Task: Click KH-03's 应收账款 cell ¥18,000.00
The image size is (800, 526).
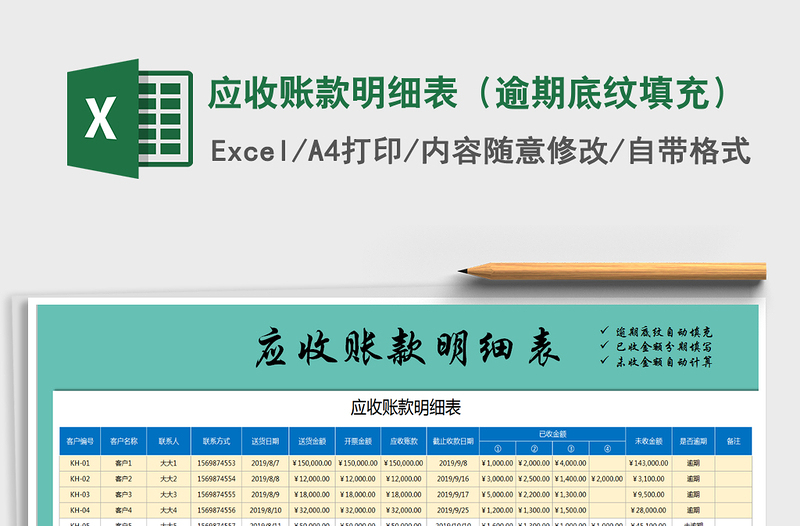Action: click(404, 494)
